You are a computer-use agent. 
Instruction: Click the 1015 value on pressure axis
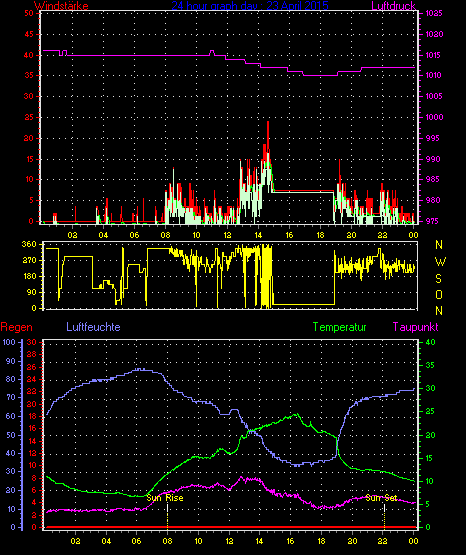pos(433,55)
